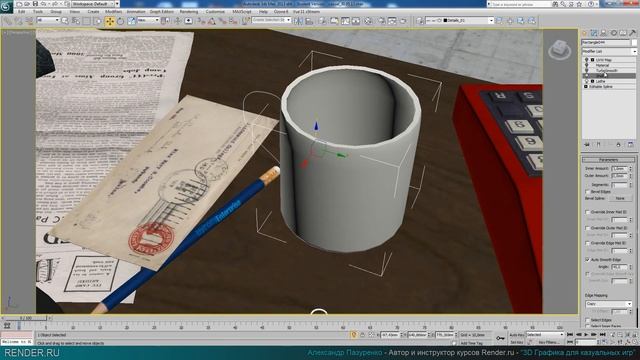Click the Rectangular Selection Region icon
The width and height of the screenshot is (640, 360).
[x=87, y=21]
